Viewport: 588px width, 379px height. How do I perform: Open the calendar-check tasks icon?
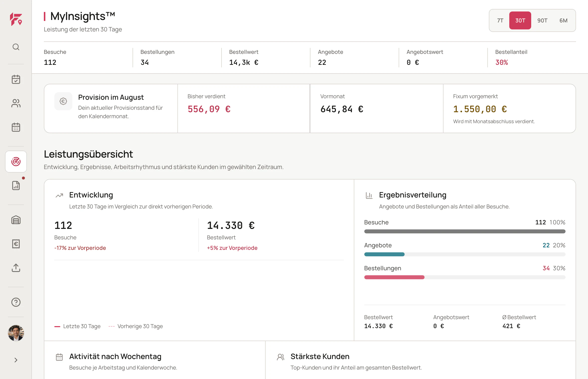point(16,79)
